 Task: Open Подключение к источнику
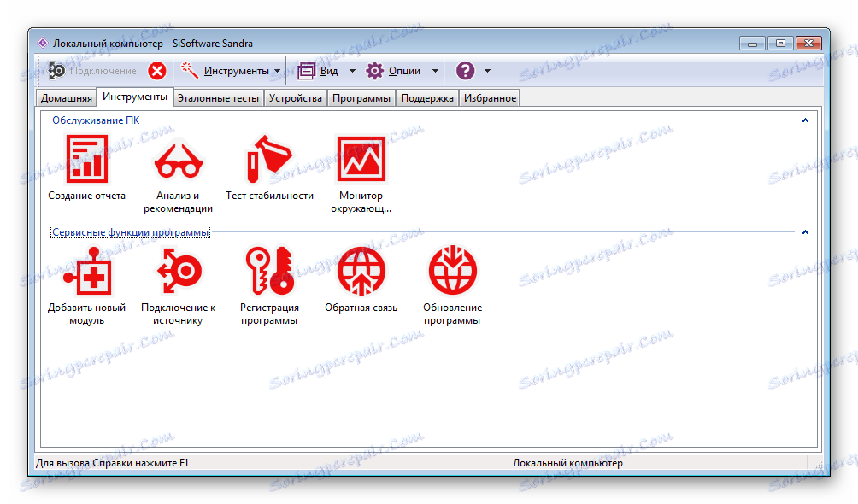(x=178, y=269)
